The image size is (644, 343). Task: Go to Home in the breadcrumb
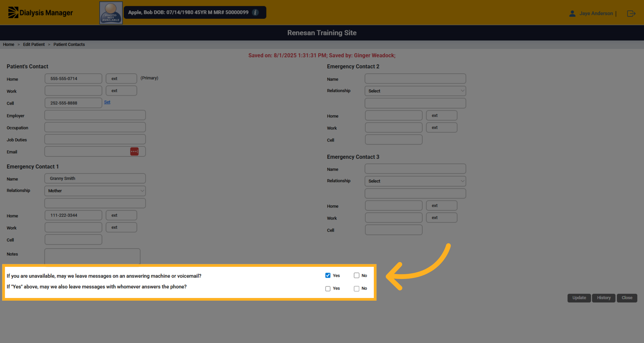pyautogui.click(x=9, y=44)
